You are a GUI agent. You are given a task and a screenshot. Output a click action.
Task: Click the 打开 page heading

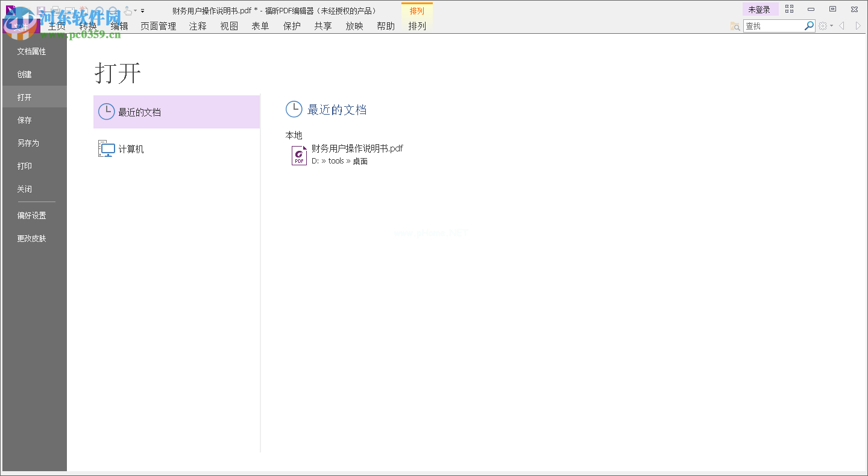tap(118, 73)
